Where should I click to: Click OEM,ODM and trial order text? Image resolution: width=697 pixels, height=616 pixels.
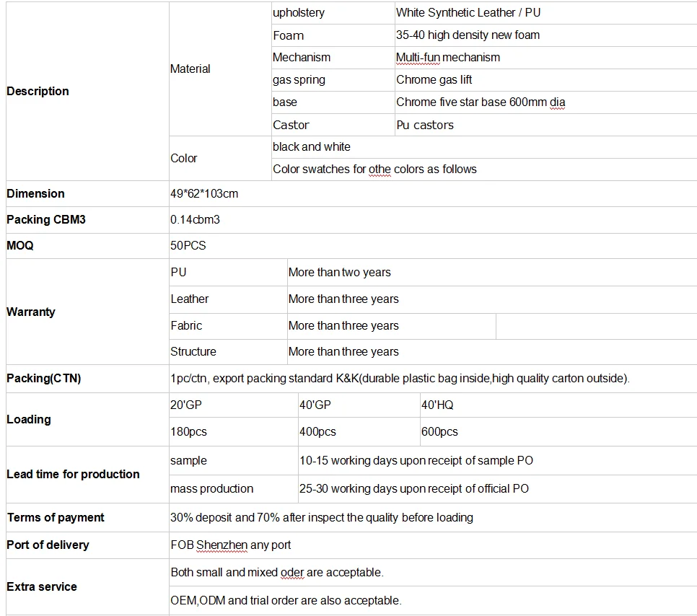(286, 600)
